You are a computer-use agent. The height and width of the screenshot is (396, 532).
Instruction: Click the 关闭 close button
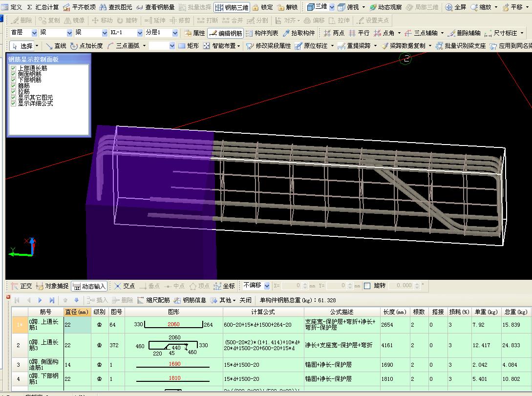[x=246, y=300]
